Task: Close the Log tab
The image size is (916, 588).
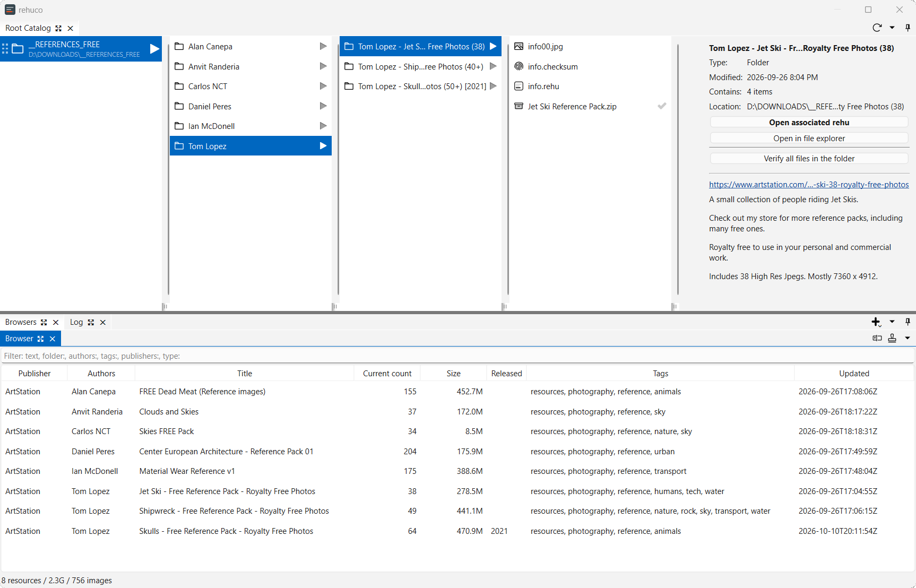Action: 103,322
